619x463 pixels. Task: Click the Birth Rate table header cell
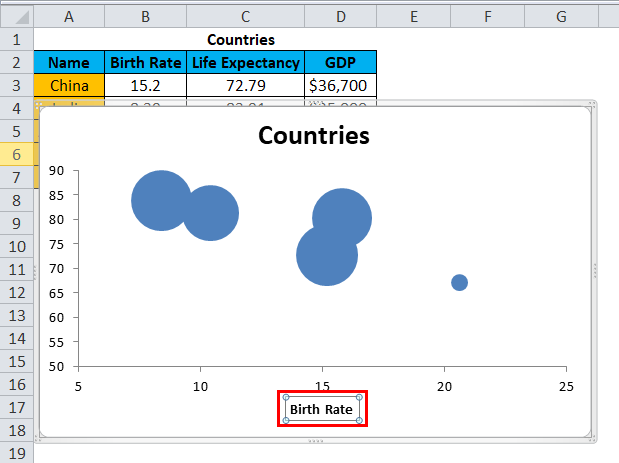(x=146, y=62)
